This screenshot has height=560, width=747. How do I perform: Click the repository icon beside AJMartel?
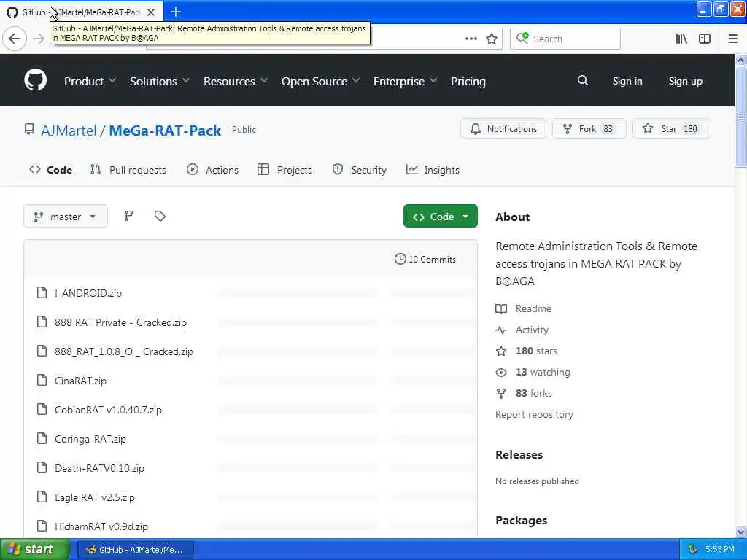[29, 129]
